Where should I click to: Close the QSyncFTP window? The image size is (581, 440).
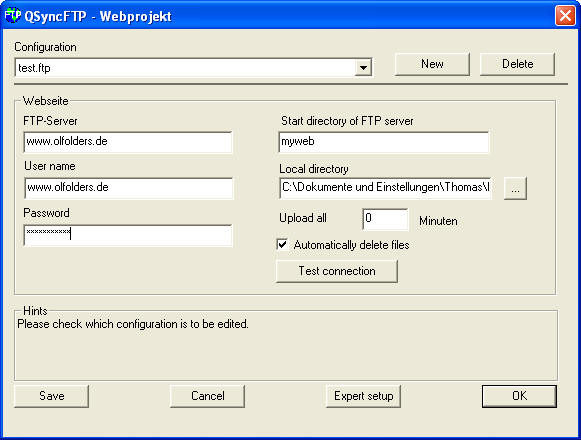click(x=565, y=16)
